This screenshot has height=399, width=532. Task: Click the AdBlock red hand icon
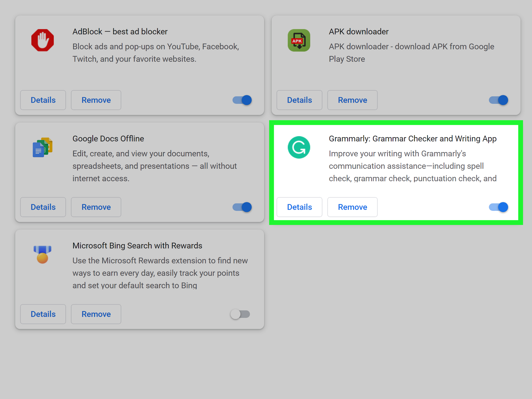[42, 40]
